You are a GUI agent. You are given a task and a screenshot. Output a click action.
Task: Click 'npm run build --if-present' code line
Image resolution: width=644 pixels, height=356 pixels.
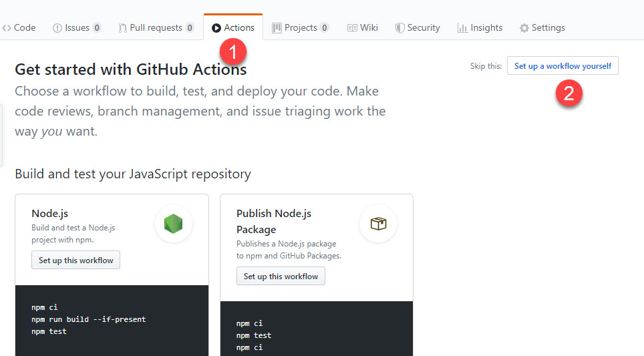[x=89, y=319]
